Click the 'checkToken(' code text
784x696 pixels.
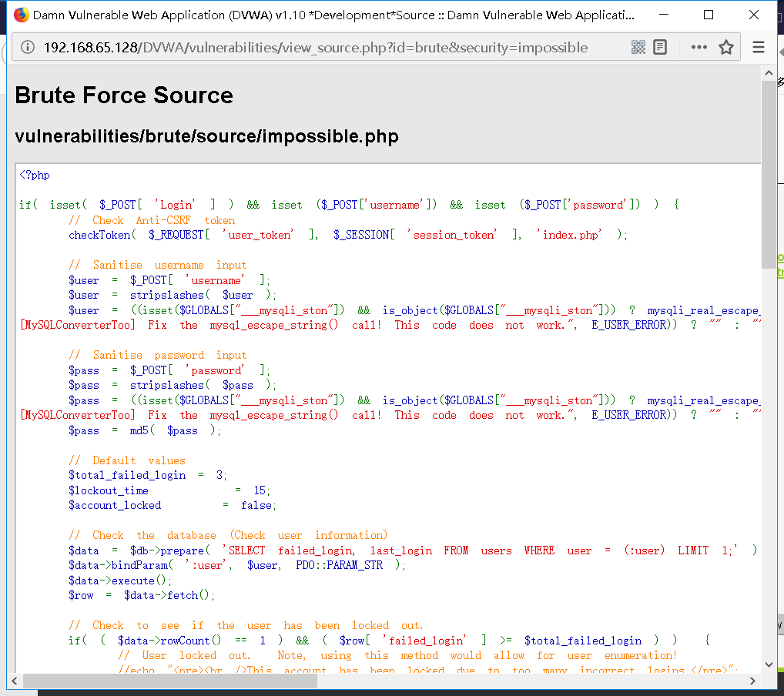pyautogui.click(x=102, y=235)
